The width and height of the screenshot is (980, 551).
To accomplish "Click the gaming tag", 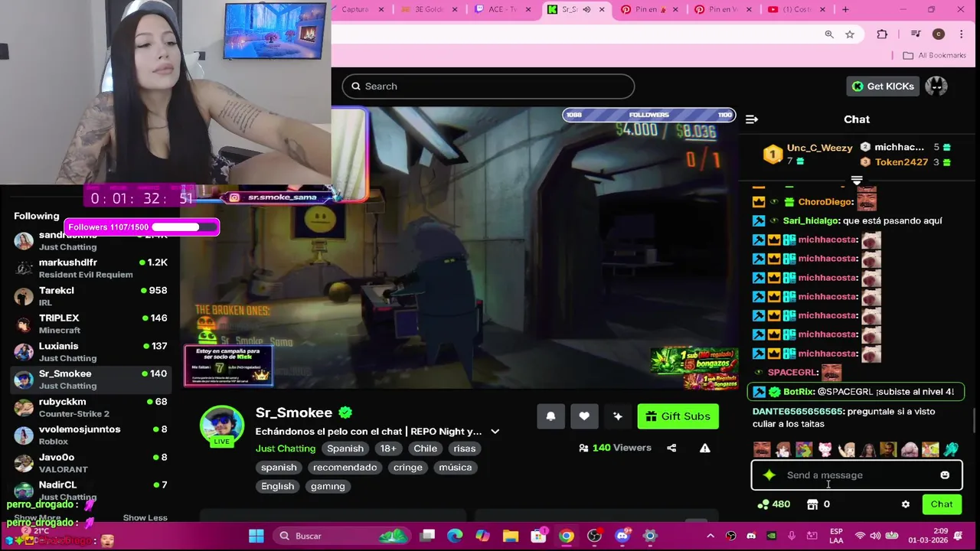I will (x=328, y=487).
